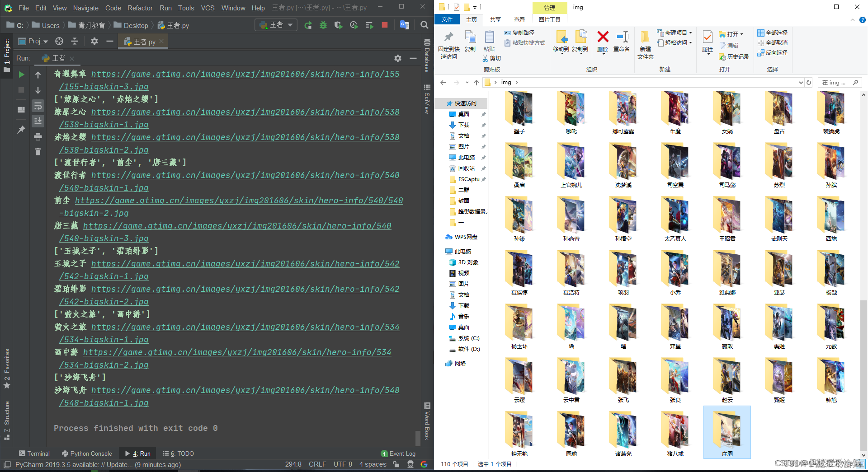Open the run configuration dropdown 王者

pyautogui.click(x=276, y=25)
